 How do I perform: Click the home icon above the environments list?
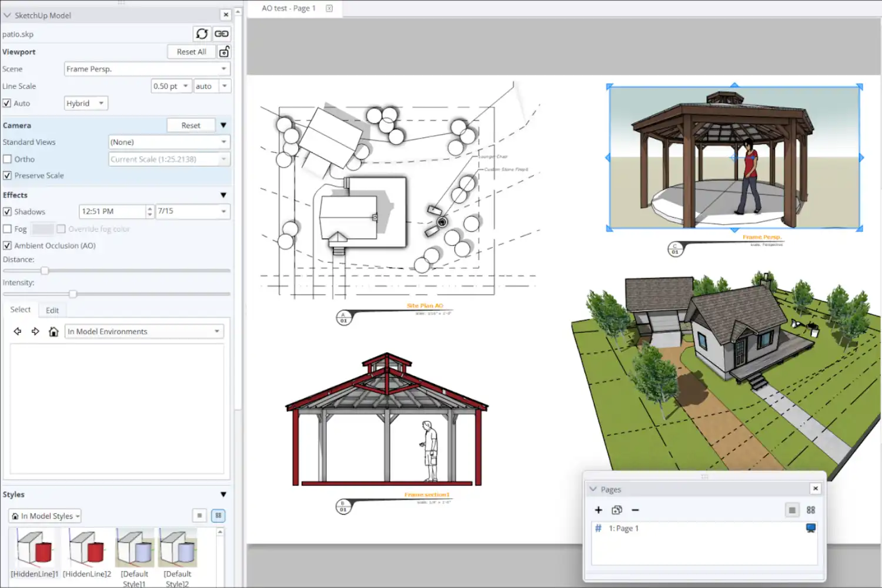click(54, 331)
